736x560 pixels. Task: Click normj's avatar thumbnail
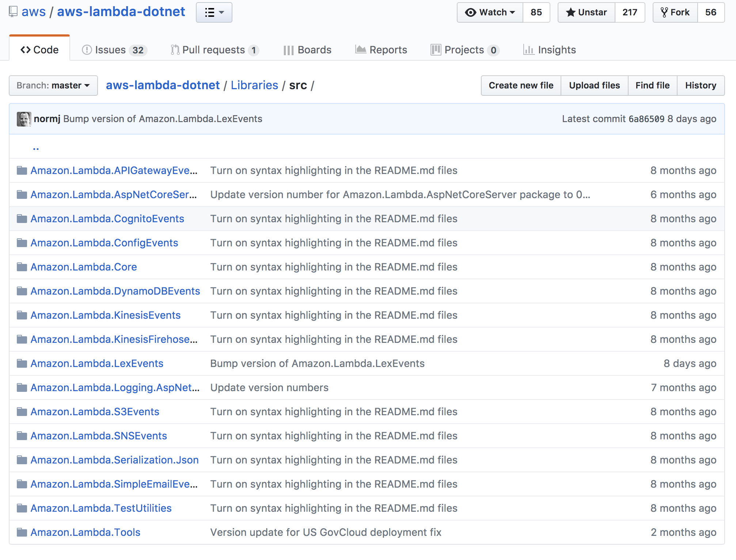(24, 119)
